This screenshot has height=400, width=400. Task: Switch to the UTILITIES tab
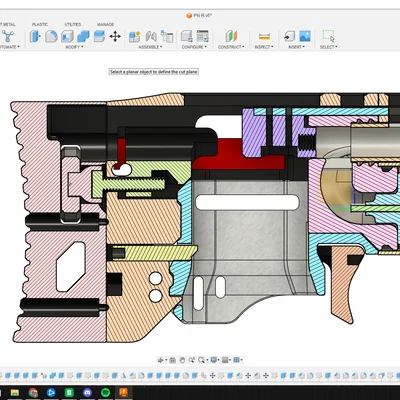pos(73,24)
